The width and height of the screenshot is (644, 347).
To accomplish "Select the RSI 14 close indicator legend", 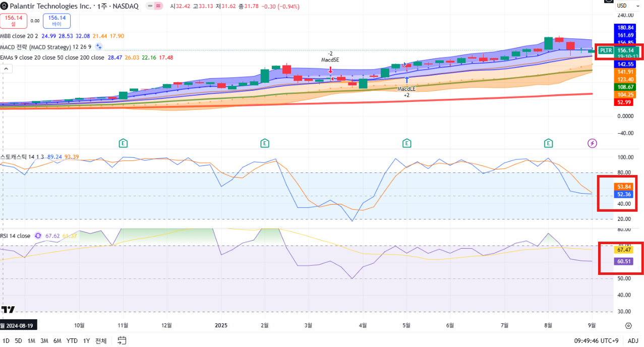I will [x=15, y=236].
